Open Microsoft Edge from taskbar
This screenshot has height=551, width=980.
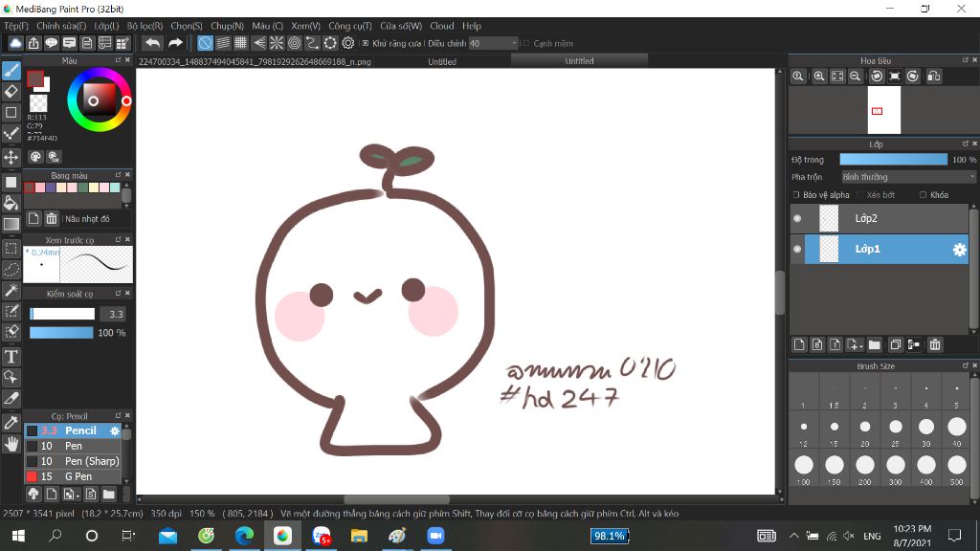click(244, 536)
